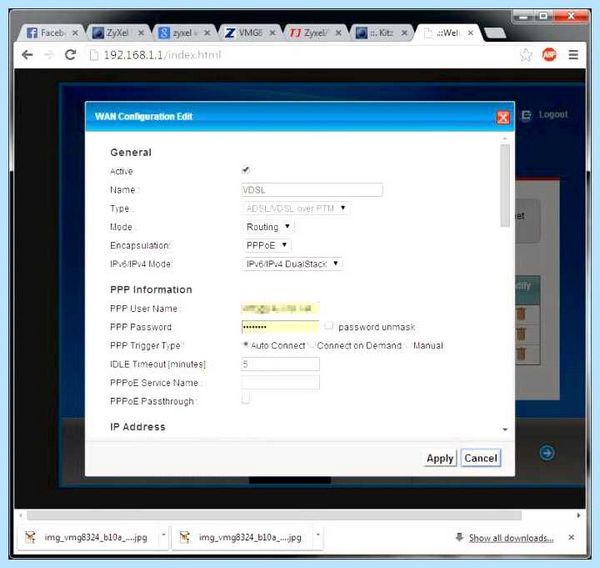Dismiss the downloads bar
Screen dimensions: 600x568
pyautogui.click(x=571, y=537)
